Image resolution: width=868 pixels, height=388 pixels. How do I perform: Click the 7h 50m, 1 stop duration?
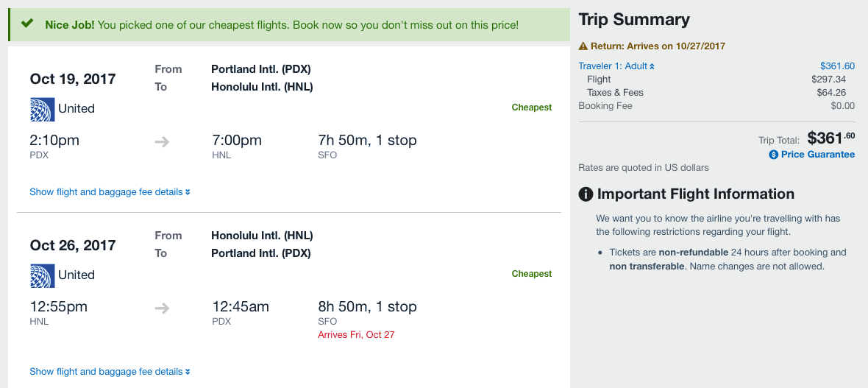(367, 140)
